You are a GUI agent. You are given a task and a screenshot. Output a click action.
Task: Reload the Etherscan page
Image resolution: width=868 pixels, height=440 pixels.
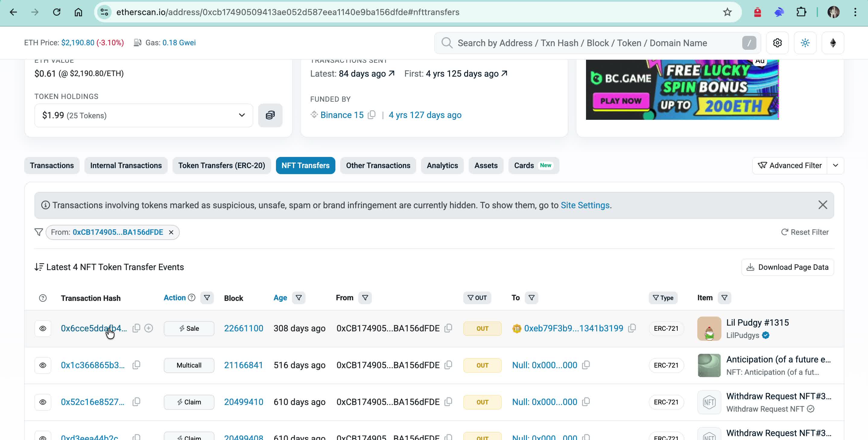pyautogui.click(x=57, y=12)
